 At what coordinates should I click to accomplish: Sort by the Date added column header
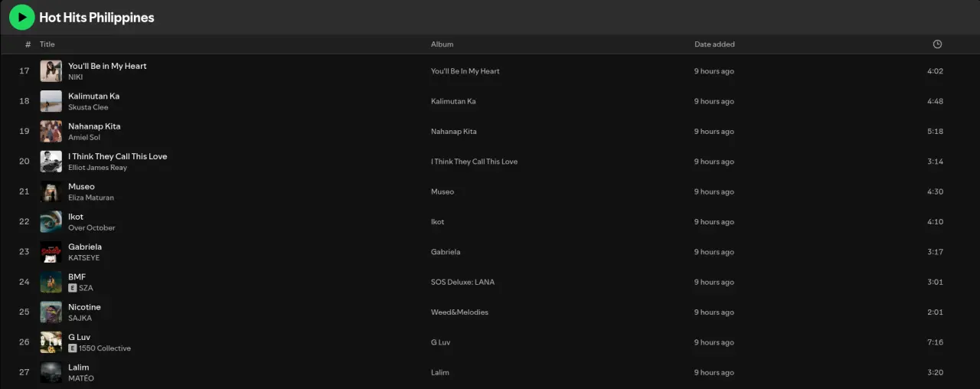click(714, 44)
